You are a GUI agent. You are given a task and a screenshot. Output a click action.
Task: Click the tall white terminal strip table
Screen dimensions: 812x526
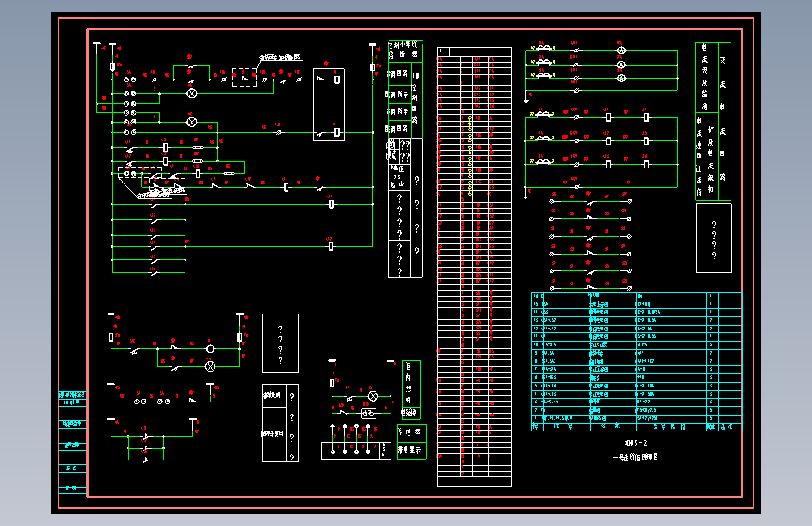pos(475,267)
